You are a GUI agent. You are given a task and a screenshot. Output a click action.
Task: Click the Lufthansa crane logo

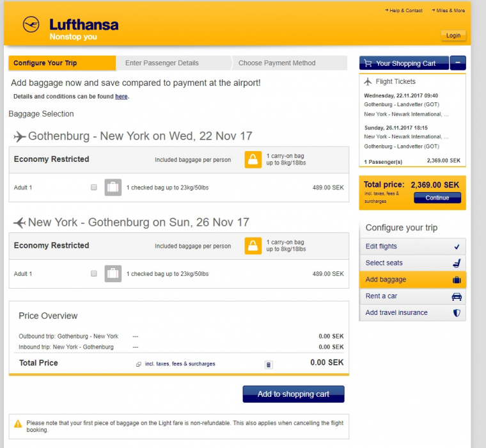coord(31,25)
